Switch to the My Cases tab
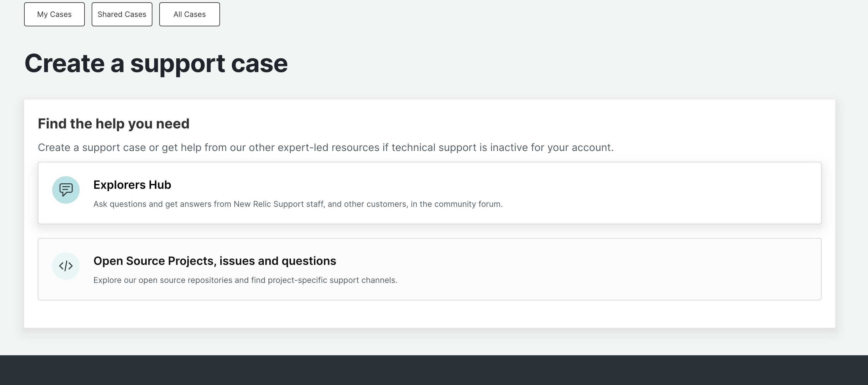The image size is (868, 385). tap(54, 14)
